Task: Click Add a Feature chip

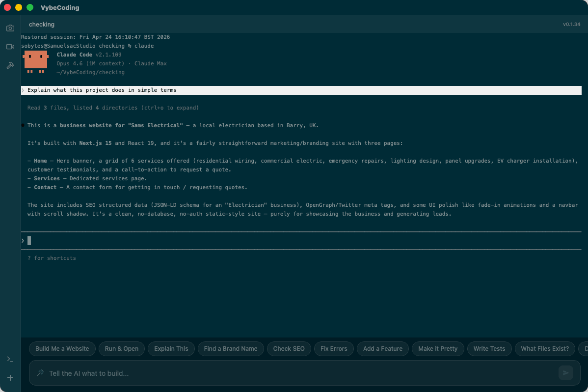Action: coord(383,348)
